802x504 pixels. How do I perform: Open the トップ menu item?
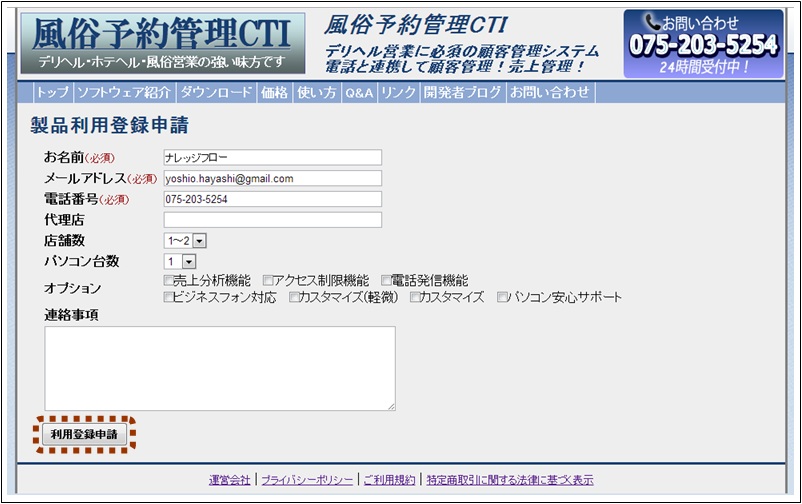(51, 93)
